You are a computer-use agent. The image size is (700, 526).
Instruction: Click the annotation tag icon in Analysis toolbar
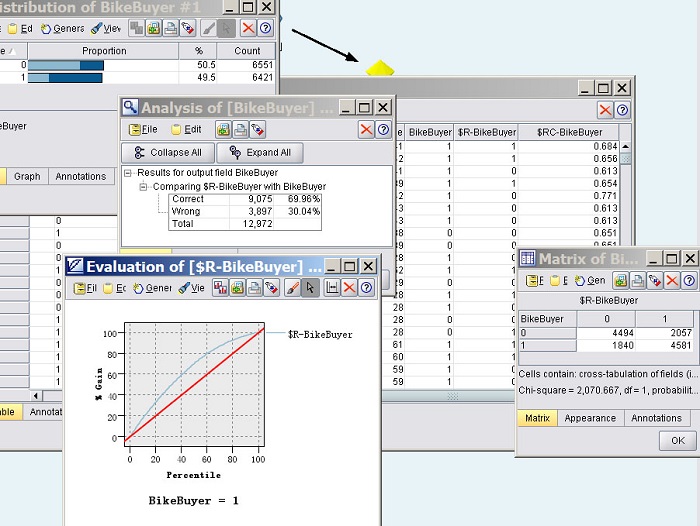coord(258,130)
